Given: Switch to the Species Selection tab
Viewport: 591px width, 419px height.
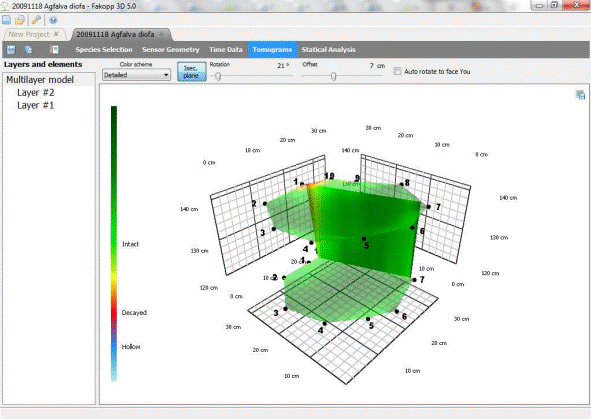Looking at the screenshot, I should click(x=104, y=50).
